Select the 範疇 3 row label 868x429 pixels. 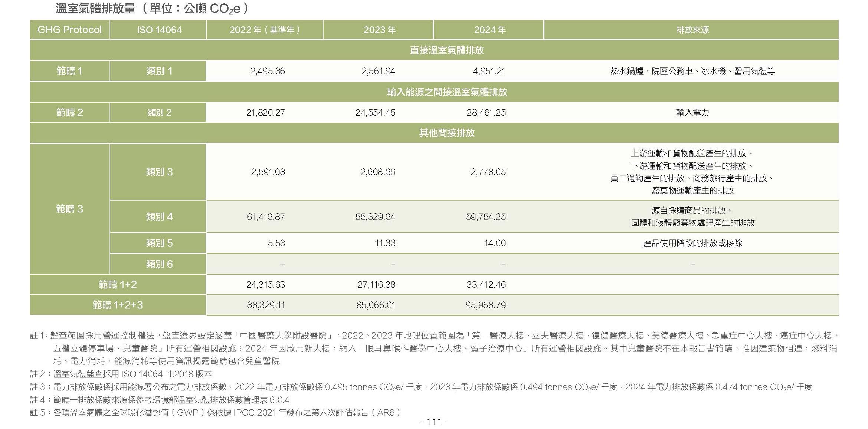69,209
